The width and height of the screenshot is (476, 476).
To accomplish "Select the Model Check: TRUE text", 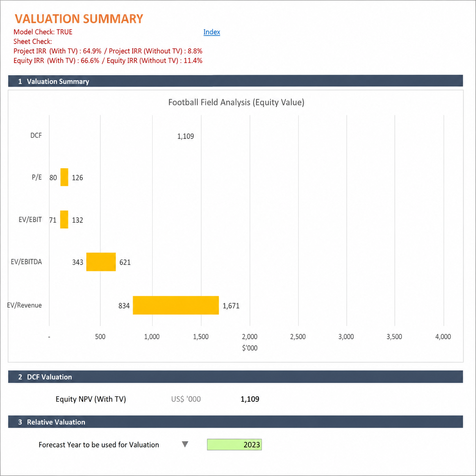I will pyautogui.click(x=43, y=32).
